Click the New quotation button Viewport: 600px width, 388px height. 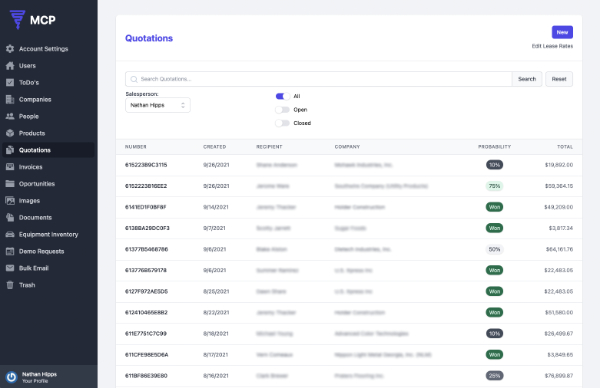[x=562, y=32]
